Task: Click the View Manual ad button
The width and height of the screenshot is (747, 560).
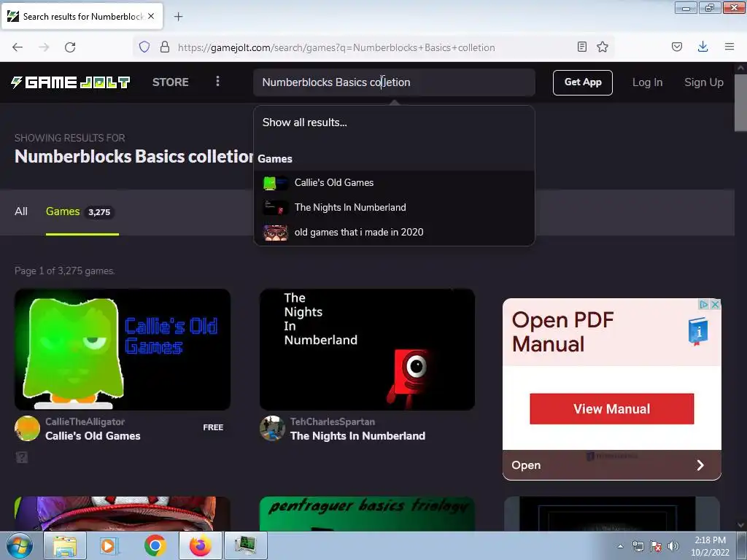Action: click(612, 409)
